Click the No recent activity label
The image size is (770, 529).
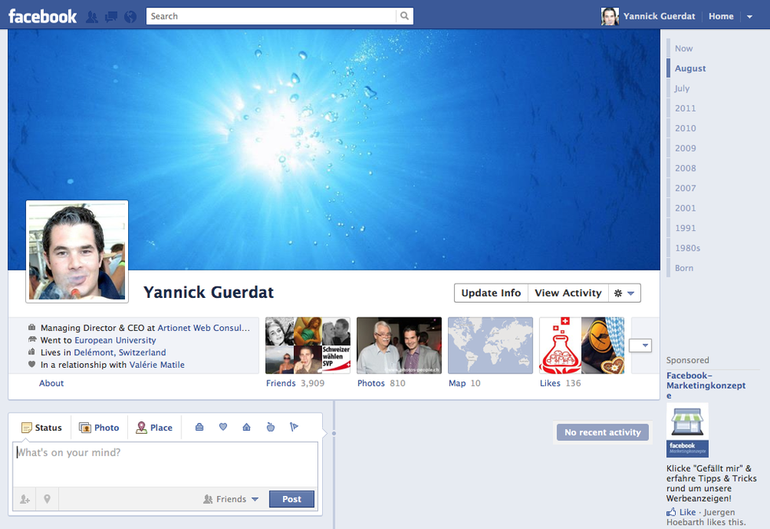pyautogui.click(x=603, y=432)
